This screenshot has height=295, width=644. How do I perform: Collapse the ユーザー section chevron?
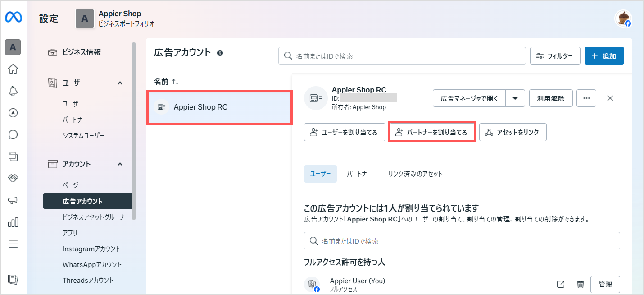[x=120, y=83]
